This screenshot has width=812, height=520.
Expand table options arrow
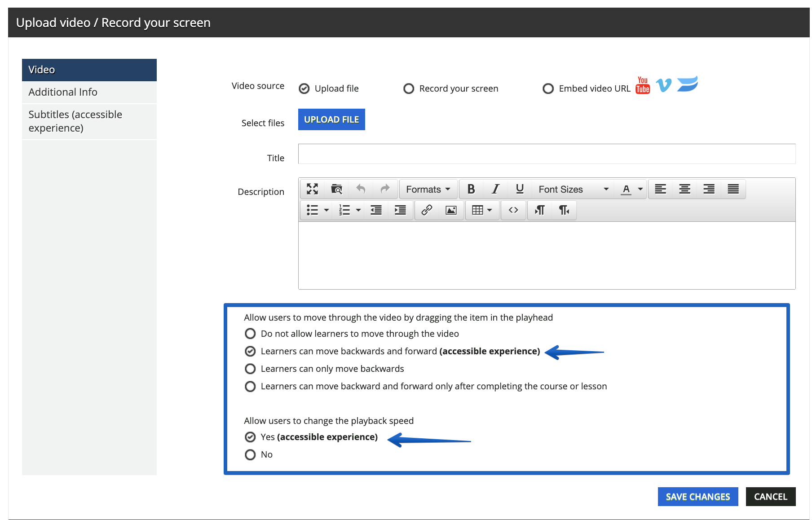490,210
